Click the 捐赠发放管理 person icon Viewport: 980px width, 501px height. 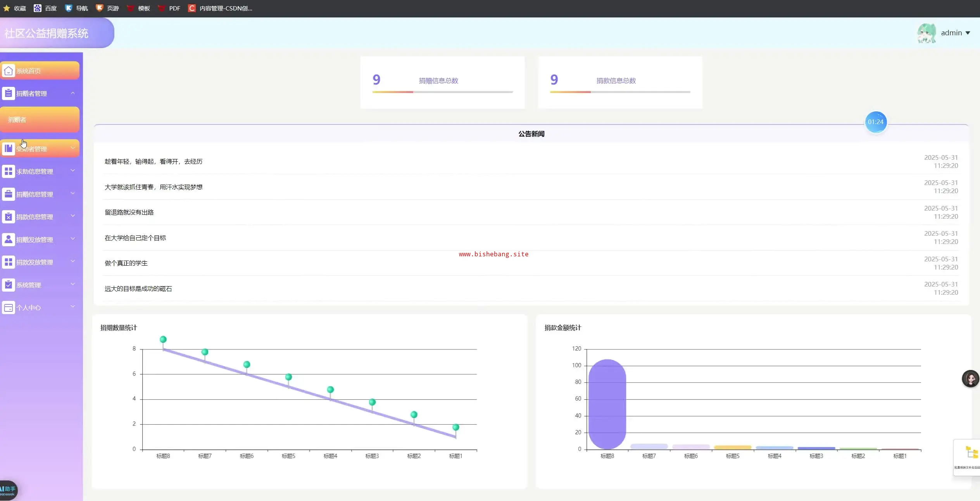point(9,239)
